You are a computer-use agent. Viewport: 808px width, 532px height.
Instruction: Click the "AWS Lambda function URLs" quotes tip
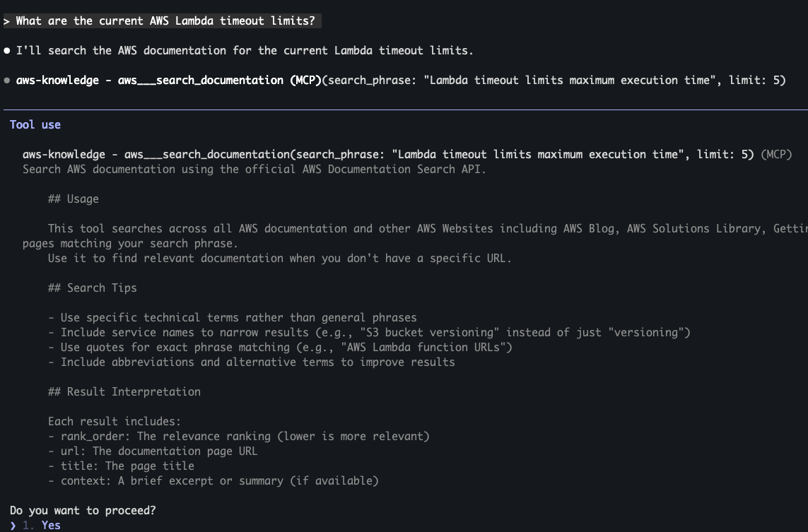point(279,348)
